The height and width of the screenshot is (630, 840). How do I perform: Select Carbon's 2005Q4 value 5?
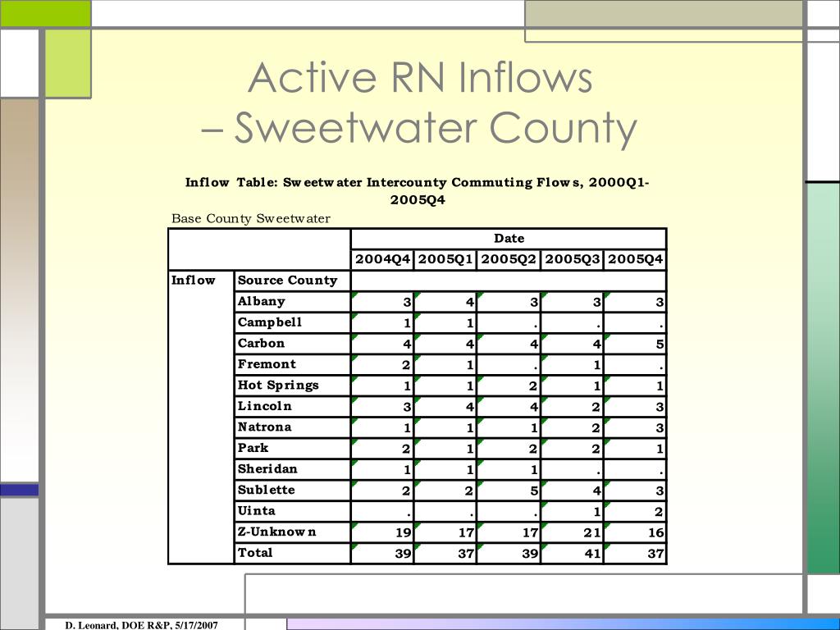[660, 345]
